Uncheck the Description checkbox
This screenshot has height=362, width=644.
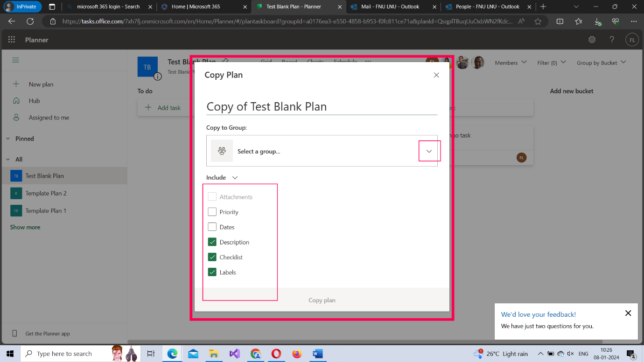pyautogui.click(x=212, y=242)
